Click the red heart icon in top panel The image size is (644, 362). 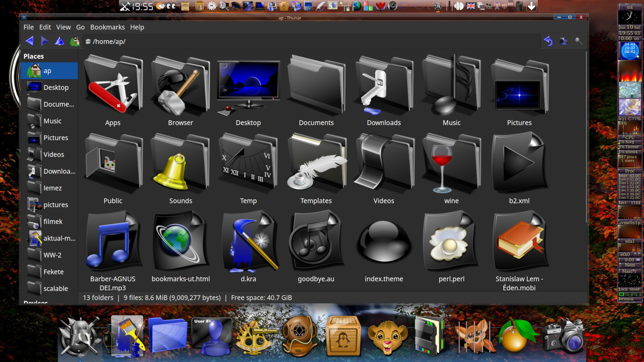pos(380,6)
